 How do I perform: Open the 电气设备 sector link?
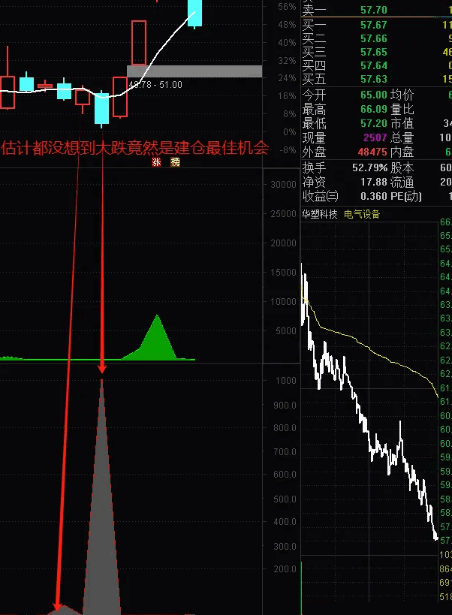pyautogui.click(x=362, y=214)
